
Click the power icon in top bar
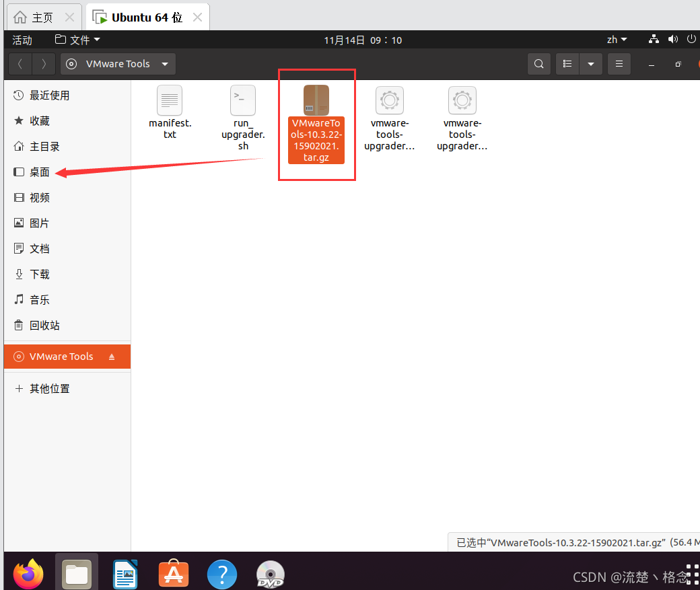[x=691, y=39]
